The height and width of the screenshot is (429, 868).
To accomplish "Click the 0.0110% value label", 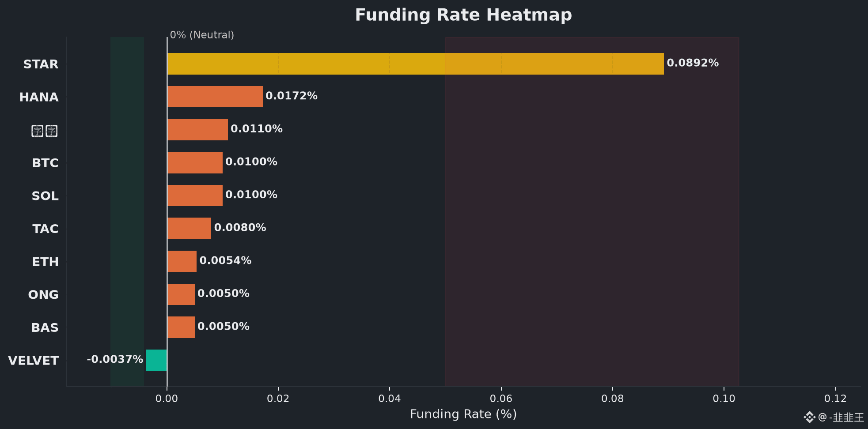I will 257,129.
